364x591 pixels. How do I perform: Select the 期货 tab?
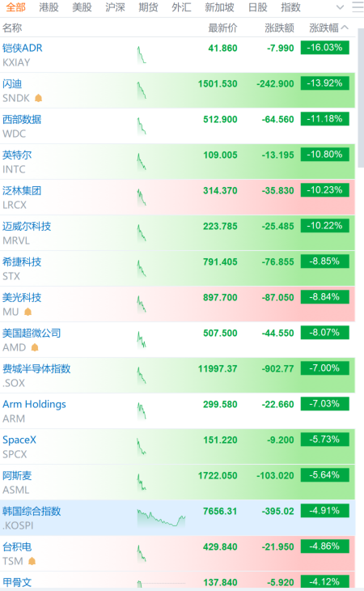click(x=148, y=7)
